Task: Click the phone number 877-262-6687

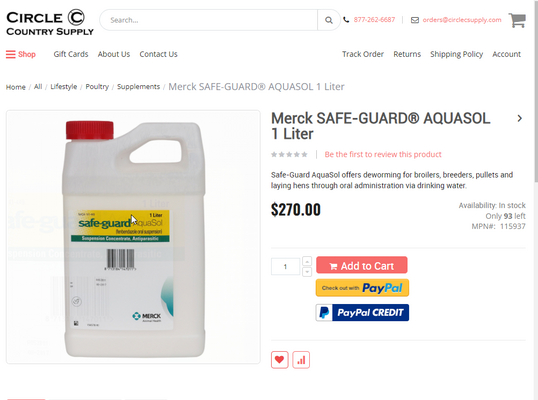Action: (374, 20)
